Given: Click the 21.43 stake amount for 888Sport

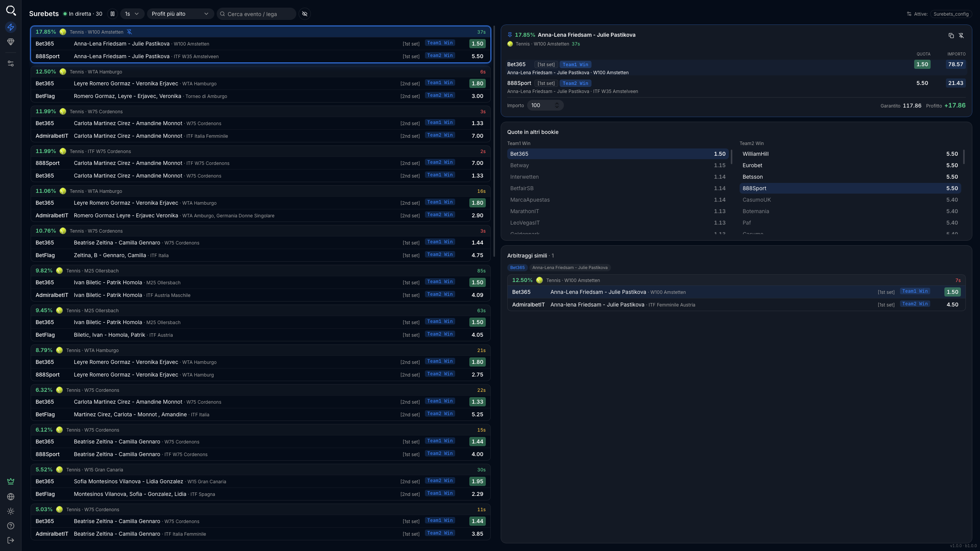Looking at the screenshot, I should click(955, 83).
